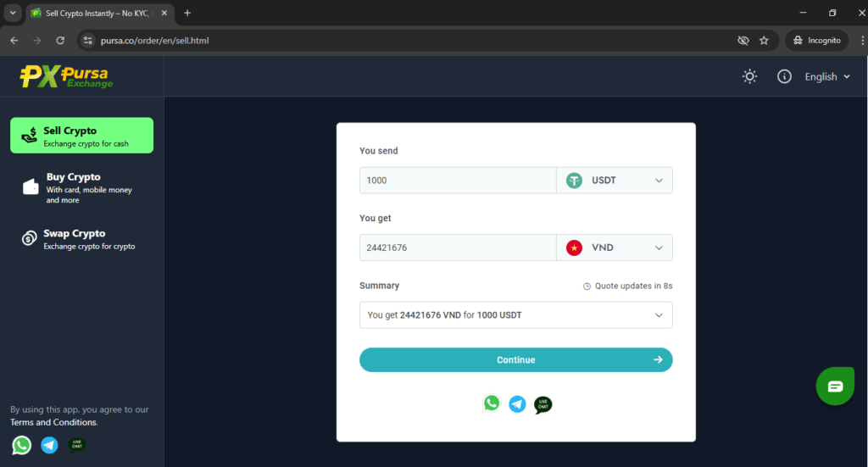The height and width of the screenshot is (467, 868).
Task: Open WhatsApp icon in sidebar footer
Action: point(21,445)
